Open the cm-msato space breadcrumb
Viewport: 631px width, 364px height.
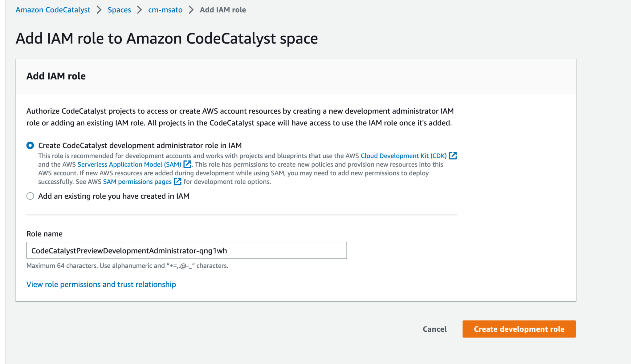click(165, 10)
